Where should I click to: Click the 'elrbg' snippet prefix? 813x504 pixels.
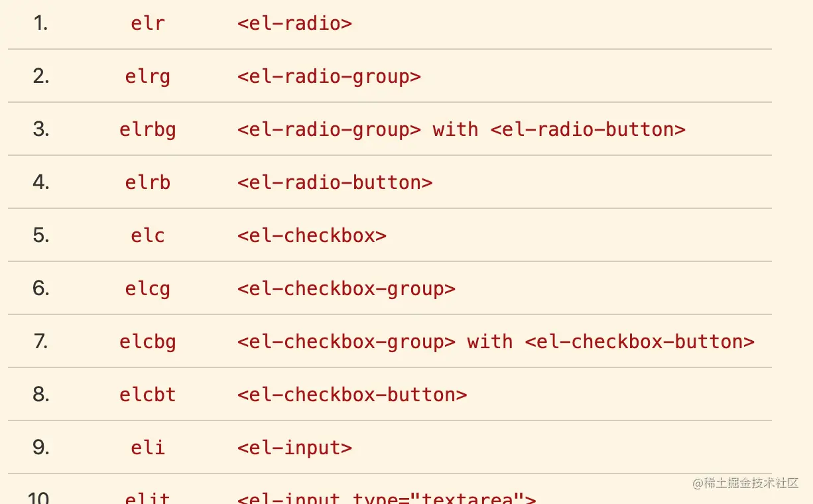click(148, 129)
